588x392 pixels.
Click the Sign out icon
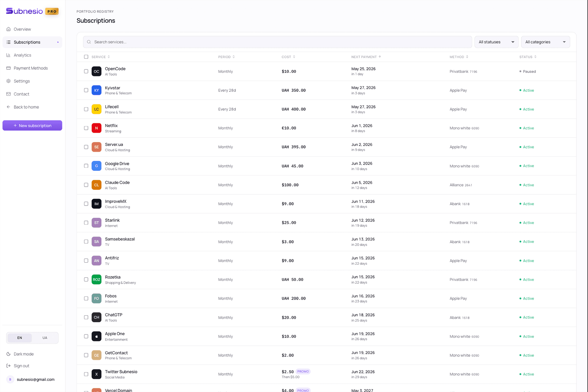tap(9, 366)
